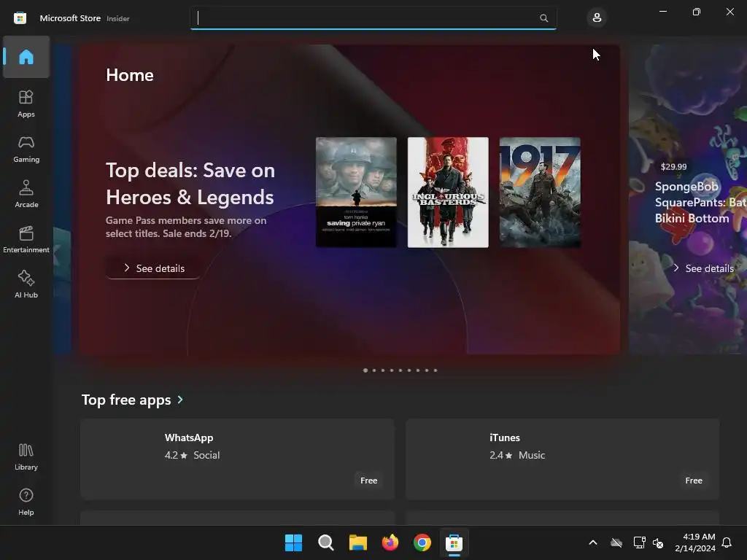Open the Apps section in the sidebar

[x=26, y=104]
